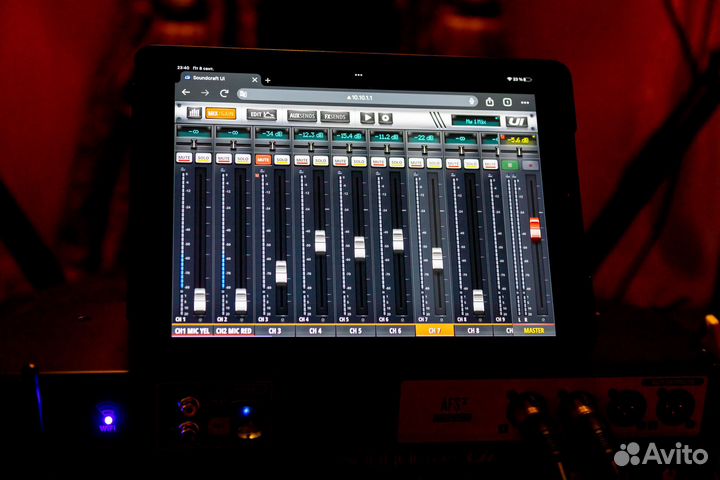
Task: Click the play button in toolbar
Action: pos(367,117)
